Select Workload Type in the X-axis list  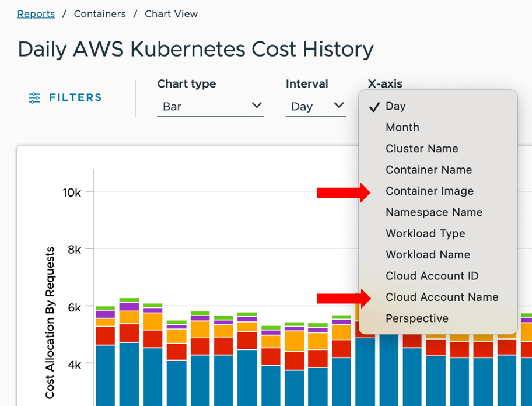pyautogui.click(x=425, y=233)
